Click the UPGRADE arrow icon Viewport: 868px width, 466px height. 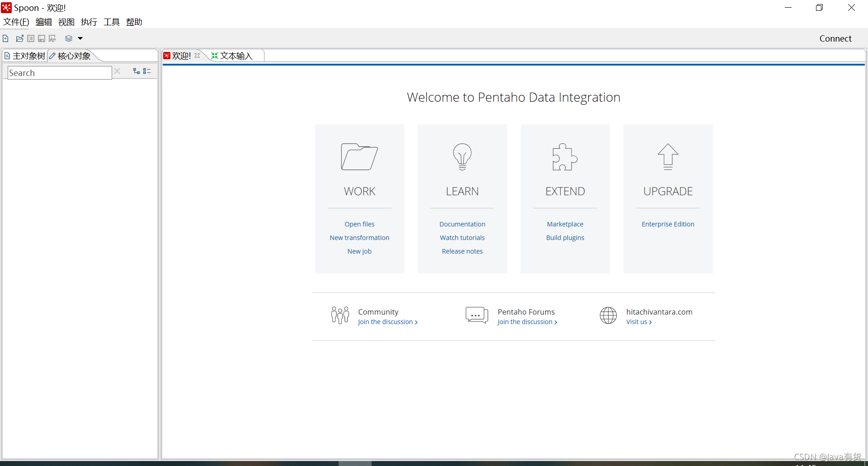tap(668, 157)
